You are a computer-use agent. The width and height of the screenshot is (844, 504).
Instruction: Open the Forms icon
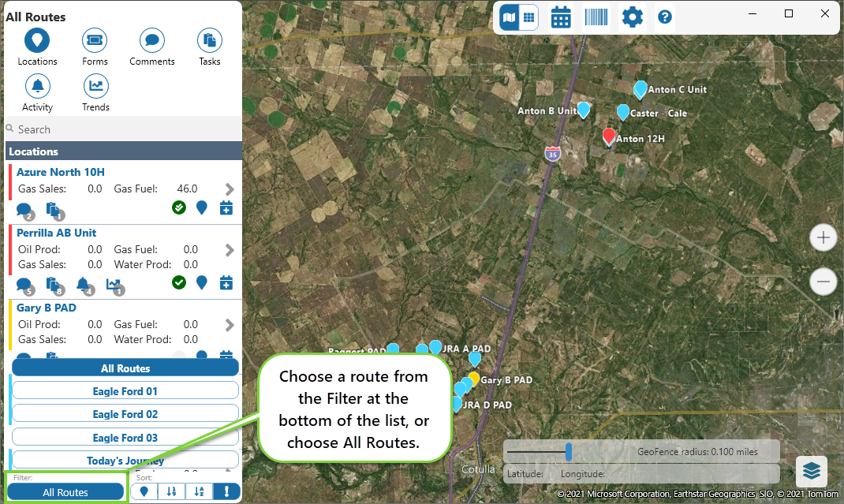[x=95, y=40]
